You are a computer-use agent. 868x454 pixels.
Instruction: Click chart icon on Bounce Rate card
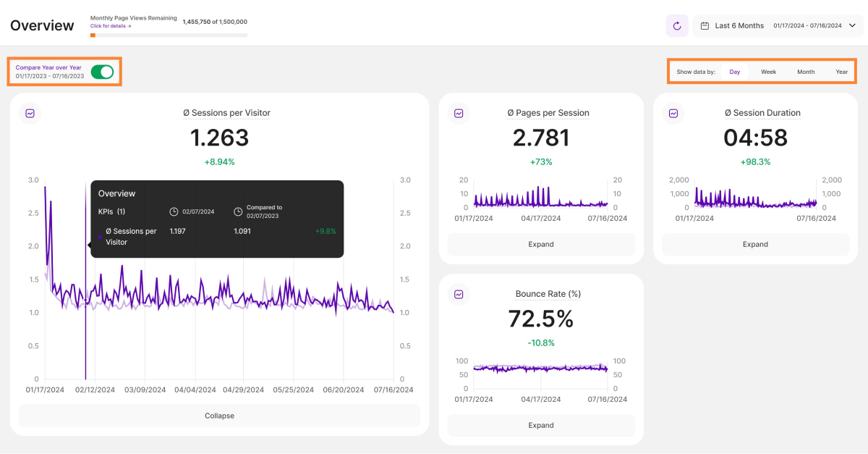pos(459,295)
